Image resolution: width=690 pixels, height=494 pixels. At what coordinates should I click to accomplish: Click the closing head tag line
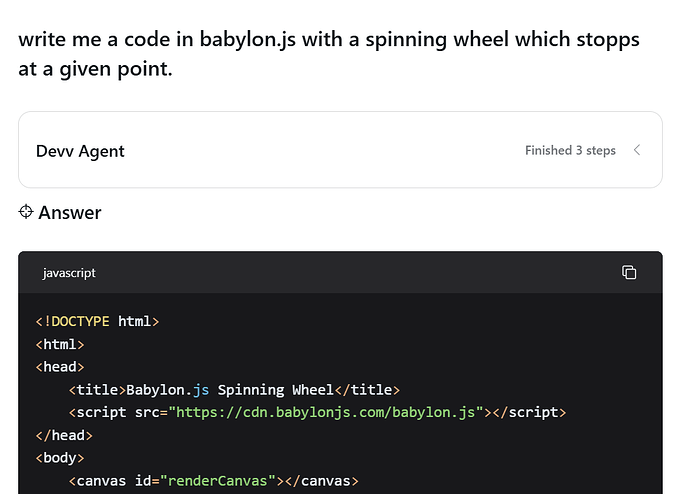64,435
